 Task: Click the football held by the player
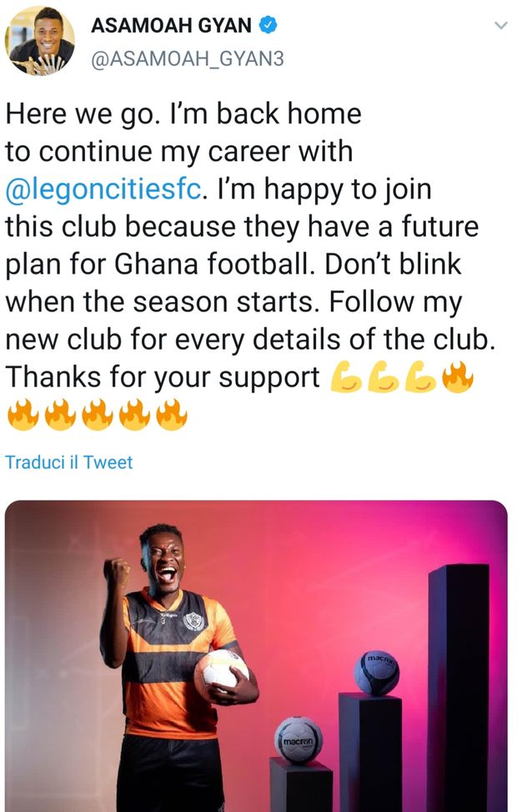[220, 670]
